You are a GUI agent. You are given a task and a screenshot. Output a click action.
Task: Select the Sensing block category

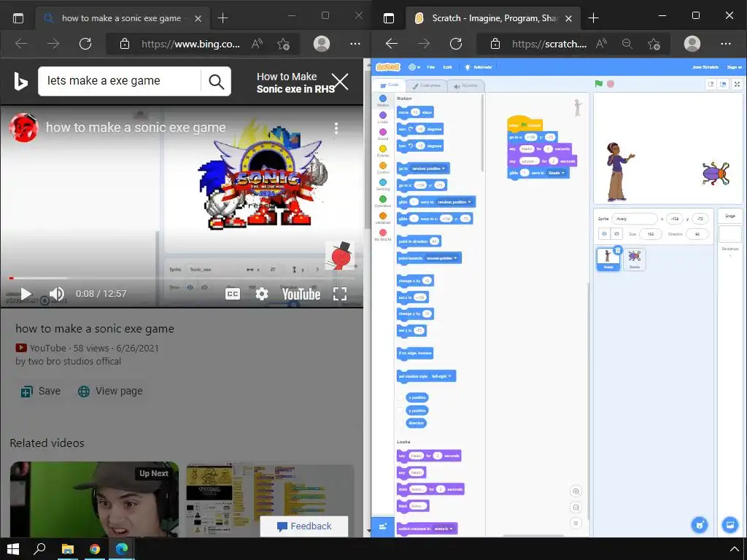tap(382, 184)
